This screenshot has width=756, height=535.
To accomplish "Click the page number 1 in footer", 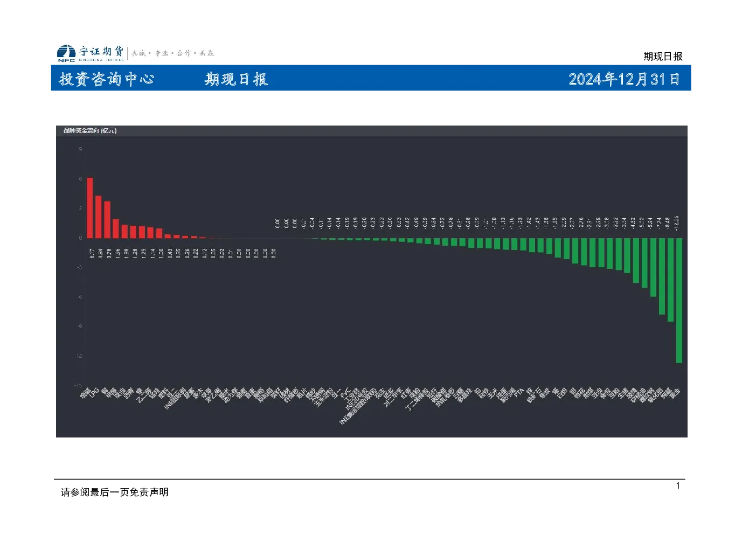I will [678, 486].
